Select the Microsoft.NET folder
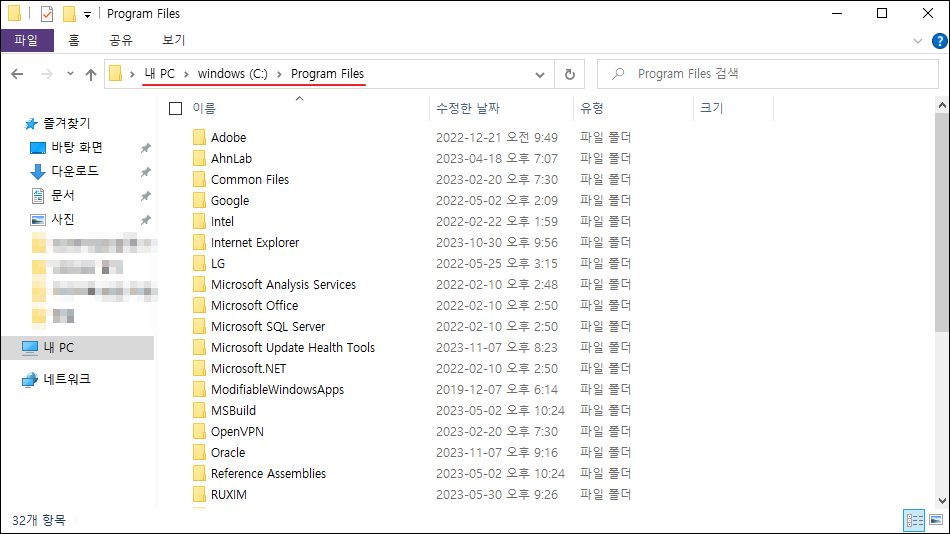Viewport: 950px width, 534px height. 248,369
